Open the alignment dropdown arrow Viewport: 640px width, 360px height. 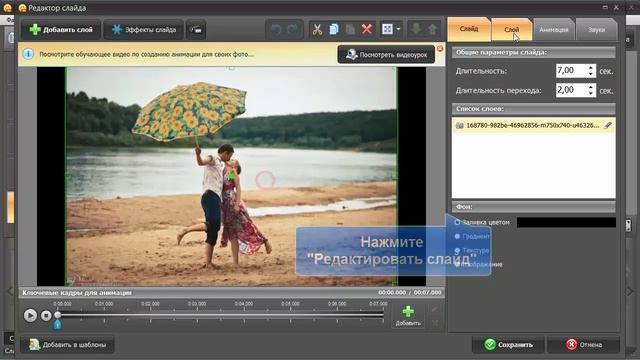pyautogui.click(x=398, y=29)
